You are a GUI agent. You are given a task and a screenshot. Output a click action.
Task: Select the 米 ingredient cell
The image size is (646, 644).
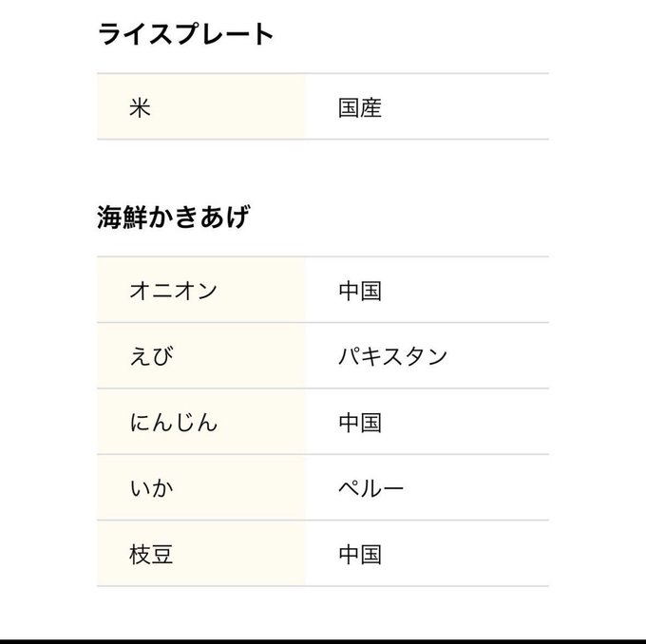pyautogui.click(x=141, y=107)
